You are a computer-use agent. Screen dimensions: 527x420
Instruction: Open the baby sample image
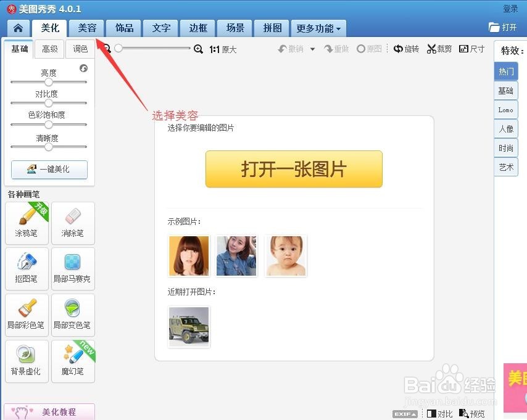(286, 256)
